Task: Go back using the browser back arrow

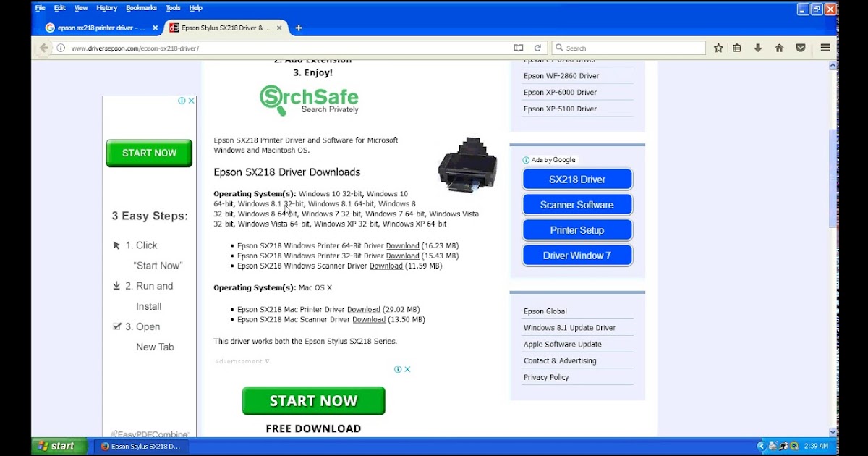Action: coord(43,48)
